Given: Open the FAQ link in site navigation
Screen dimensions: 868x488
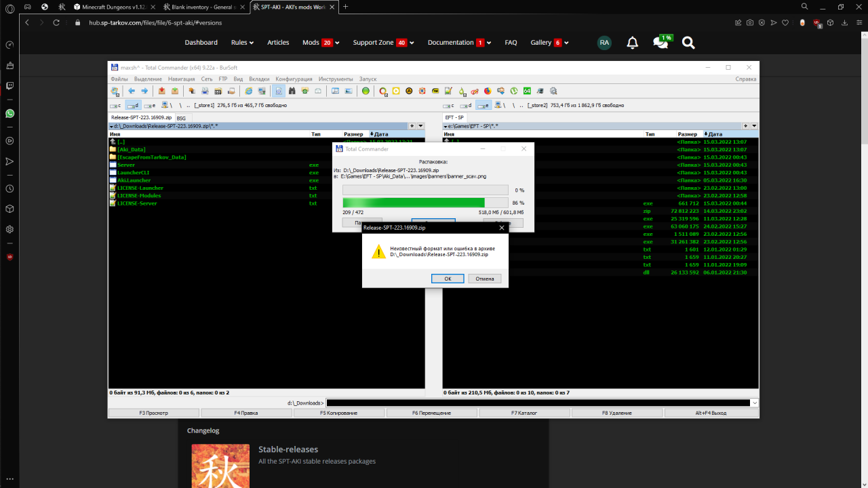Looking at the screenshot, I should point(511,43).
